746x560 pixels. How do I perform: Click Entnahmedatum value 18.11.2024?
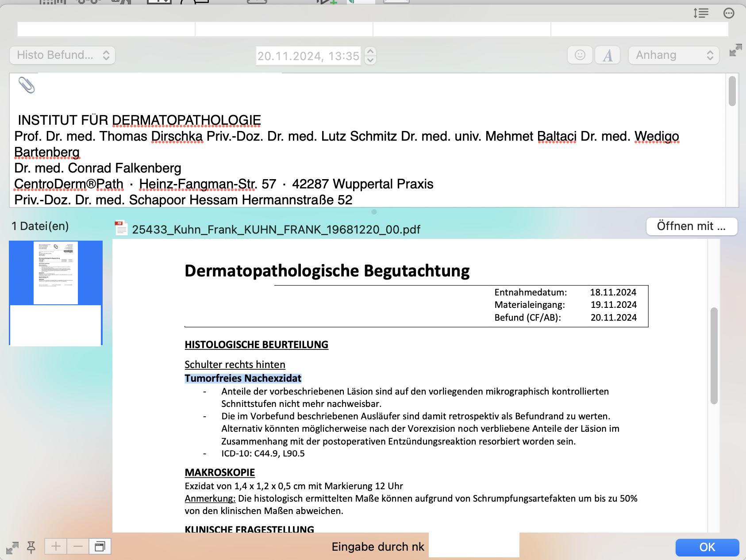(x=613, y=292)
